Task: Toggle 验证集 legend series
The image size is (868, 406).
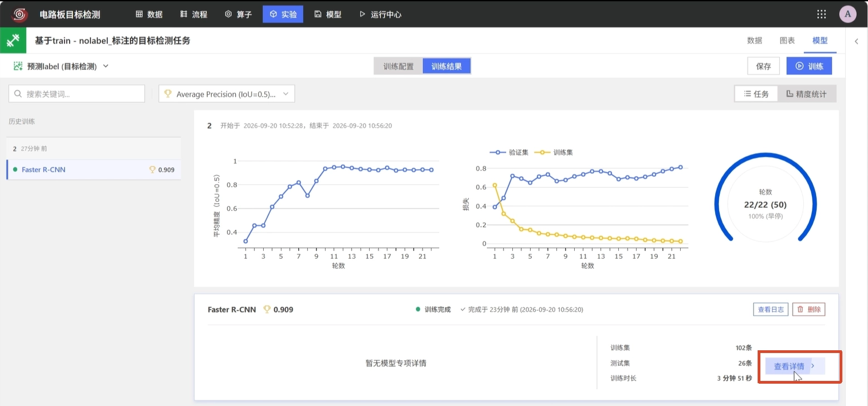Action: 509,152
